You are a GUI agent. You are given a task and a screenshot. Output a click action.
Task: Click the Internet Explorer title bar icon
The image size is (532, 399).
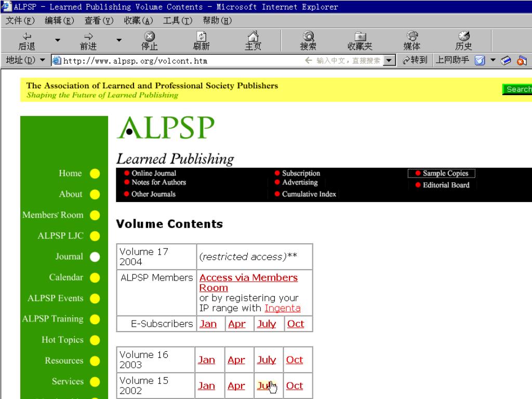point(6,6)
